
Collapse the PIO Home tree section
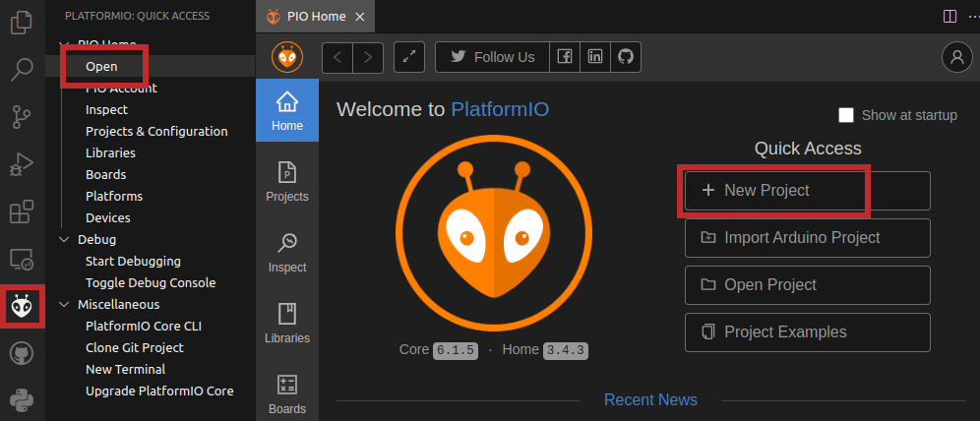(64, 44)
